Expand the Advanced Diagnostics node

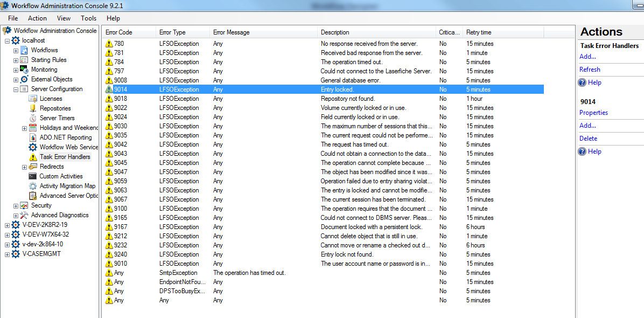coord(16,215)
